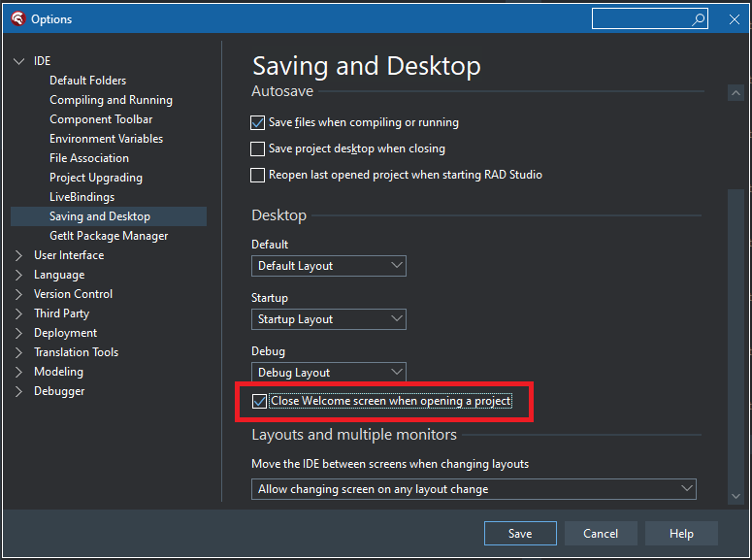Select the Debugger category
The image size is (752, 560).
pos(59,391)
